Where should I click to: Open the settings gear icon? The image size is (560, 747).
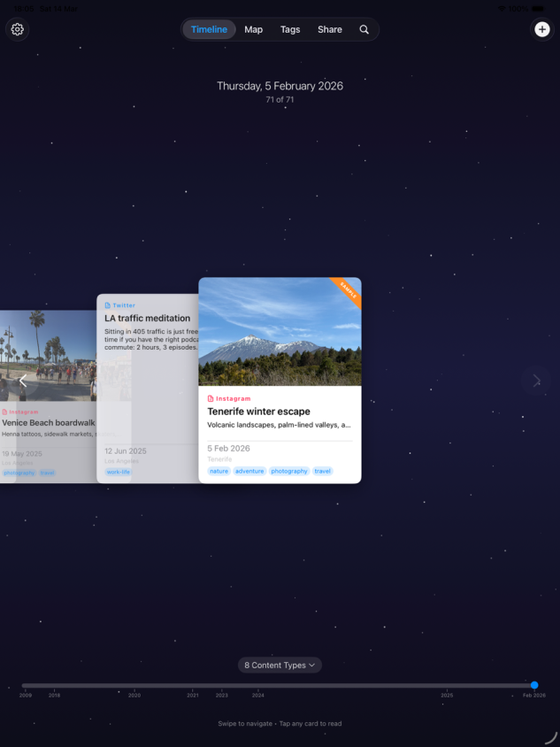pos(18,29)
